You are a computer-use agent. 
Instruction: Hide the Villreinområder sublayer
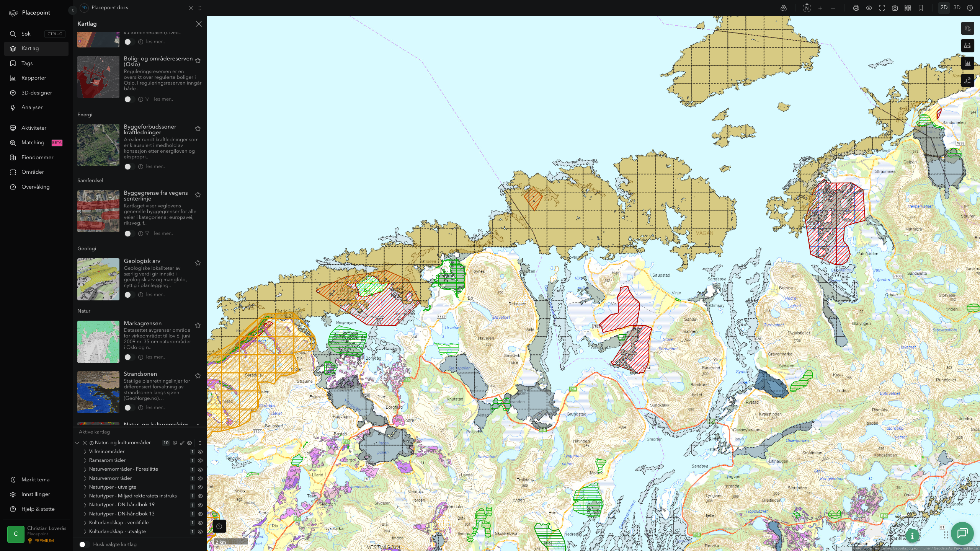[200, 452]
